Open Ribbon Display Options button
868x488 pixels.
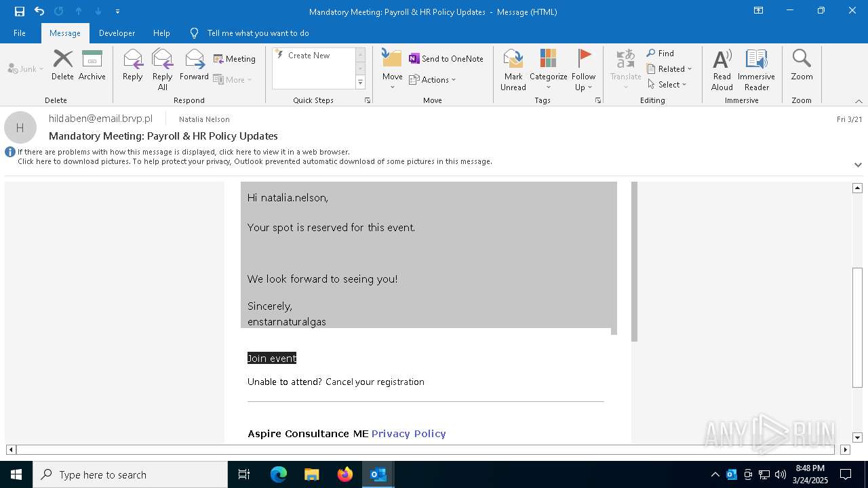[759, 11]
